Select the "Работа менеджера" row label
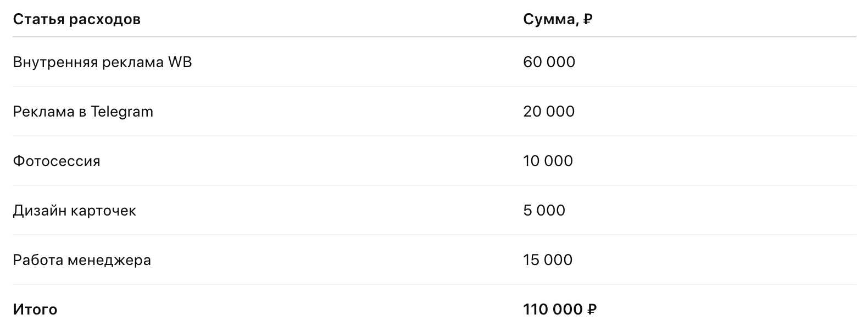Viewport: 868px width, 331px height. tap(82, 260)
